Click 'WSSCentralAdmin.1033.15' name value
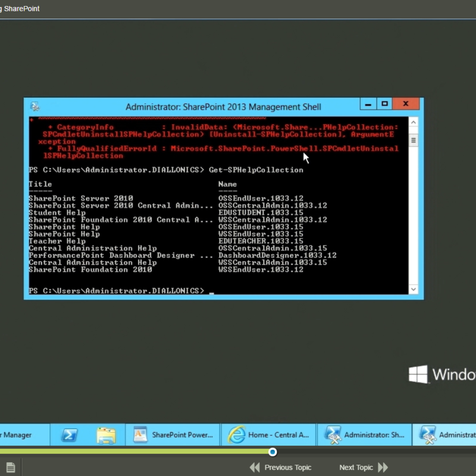Viewport: 476px width, 476px height. coord(273,262)
